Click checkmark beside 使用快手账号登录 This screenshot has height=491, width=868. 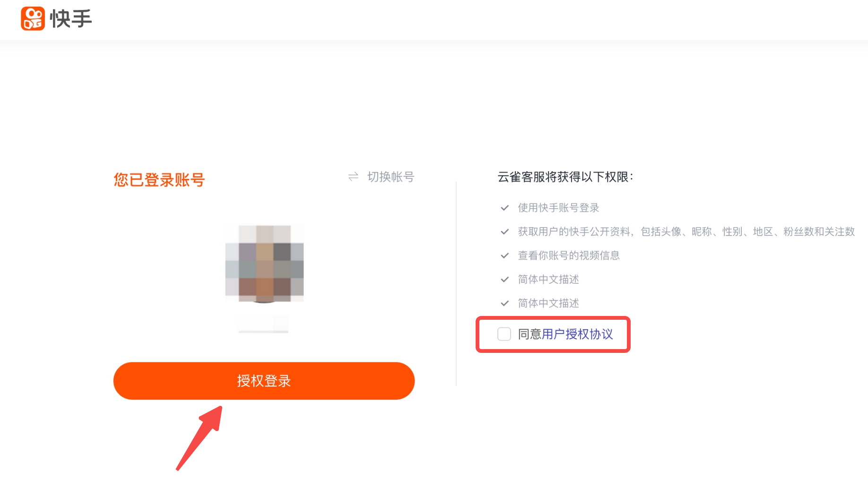coord(505,208)
